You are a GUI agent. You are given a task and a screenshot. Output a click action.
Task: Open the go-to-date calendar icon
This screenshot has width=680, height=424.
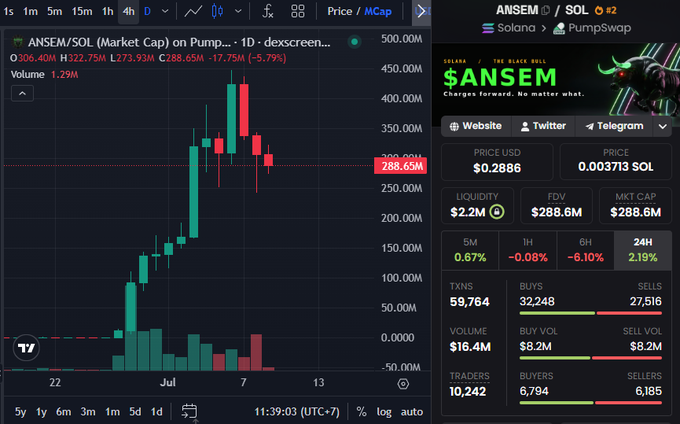point(189,411)
